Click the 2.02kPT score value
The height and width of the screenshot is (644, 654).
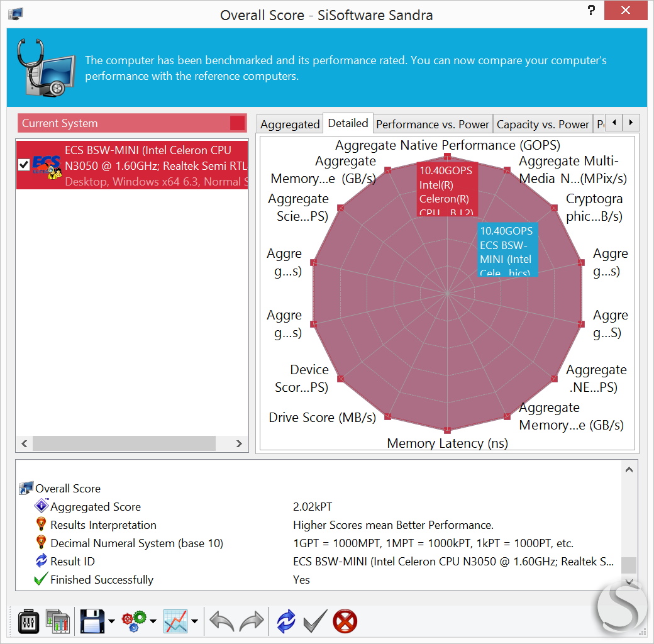[313, 506]
